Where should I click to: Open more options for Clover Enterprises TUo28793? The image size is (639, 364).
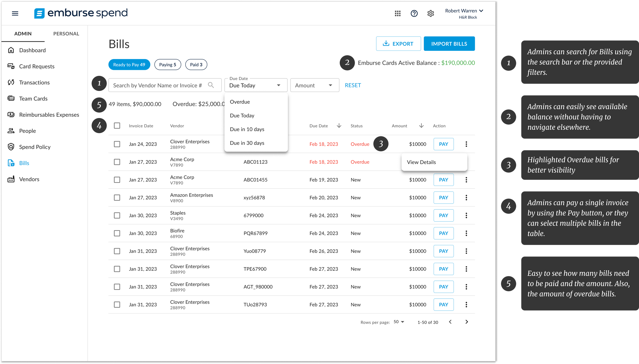pyautogui.click(x=466, y=304)
